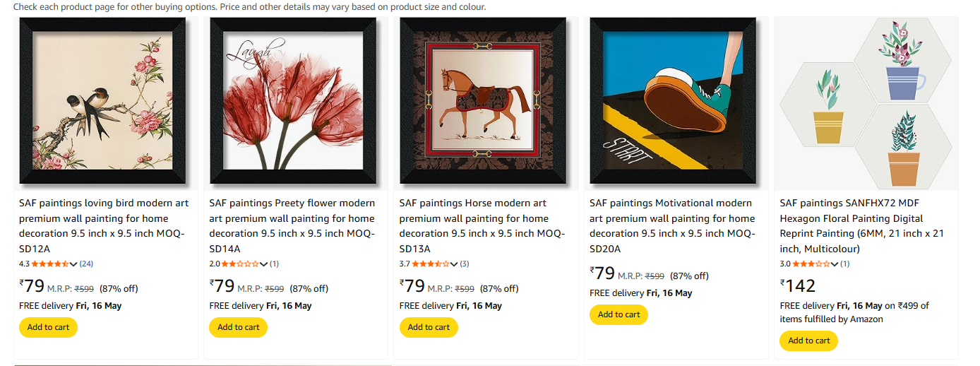
Task: Click the 3.0 star rating icons
Action: click(811, 264)
